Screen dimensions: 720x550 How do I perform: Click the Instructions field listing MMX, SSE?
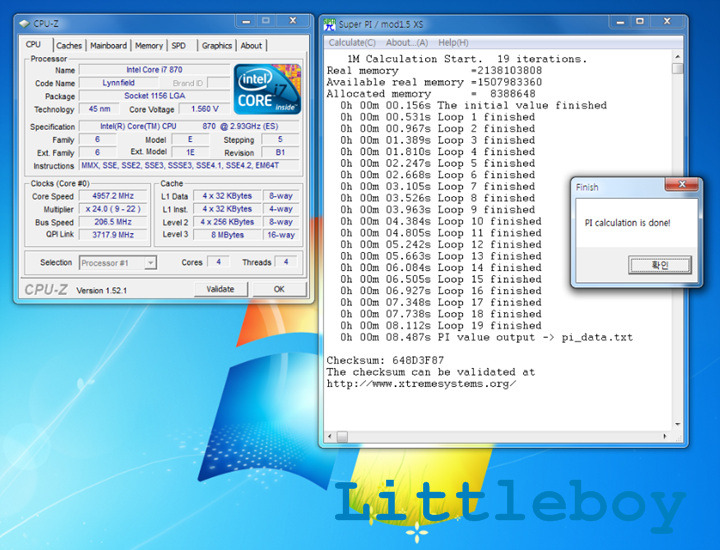pos(189,165)
